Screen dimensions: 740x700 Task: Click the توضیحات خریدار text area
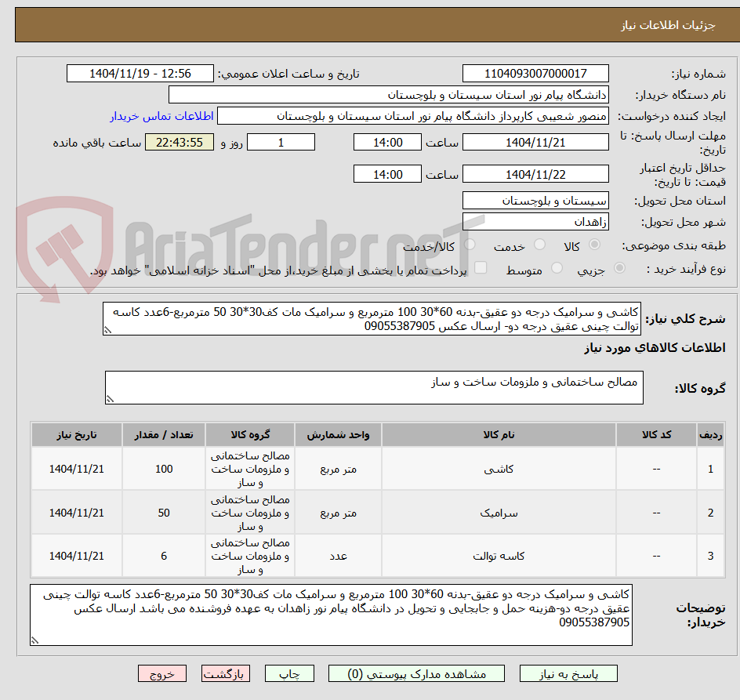point(331,615)
